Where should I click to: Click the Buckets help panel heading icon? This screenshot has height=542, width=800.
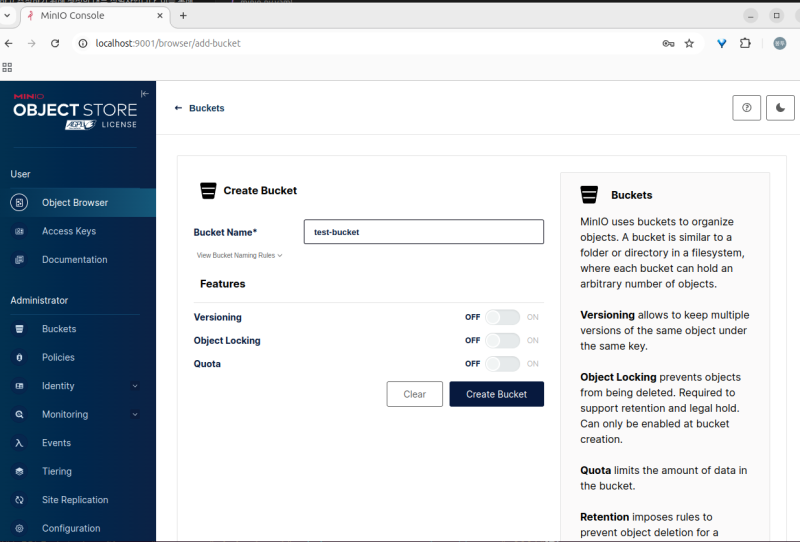click(x=589, y=195)
